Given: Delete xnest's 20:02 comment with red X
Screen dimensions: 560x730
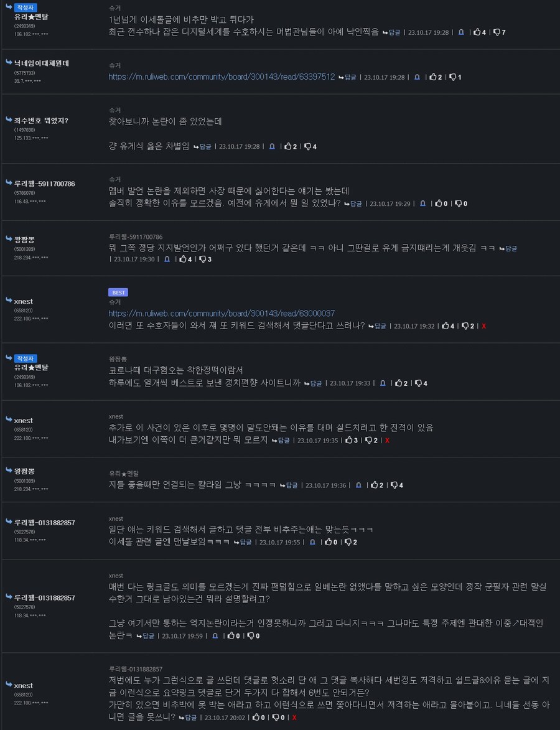Looking at the screenshot, I should point(294,718).
